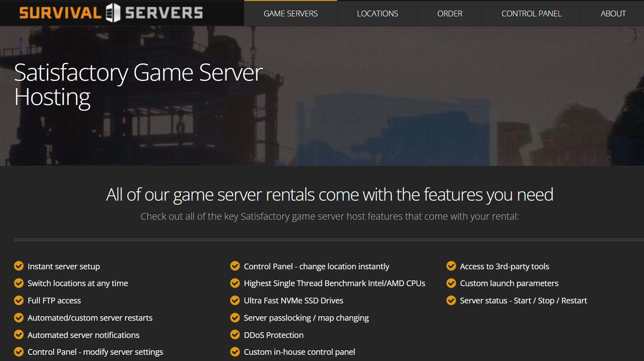
Task: Open the About menu item
Action: click(613, 13)
